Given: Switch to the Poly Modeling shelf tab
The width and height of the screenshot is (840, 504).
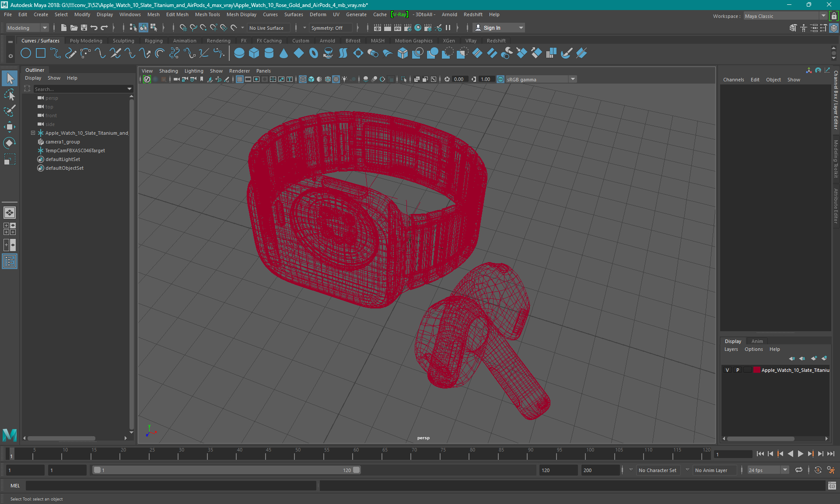Looking at the screenshot, I should [x=86, y=41].
